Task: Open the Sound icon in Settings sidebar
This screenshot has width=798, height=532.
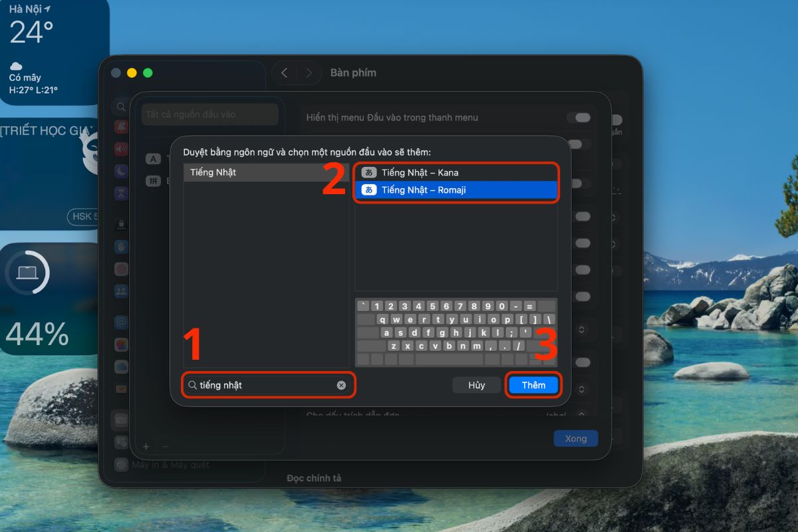Action: [x=121, y=148]
